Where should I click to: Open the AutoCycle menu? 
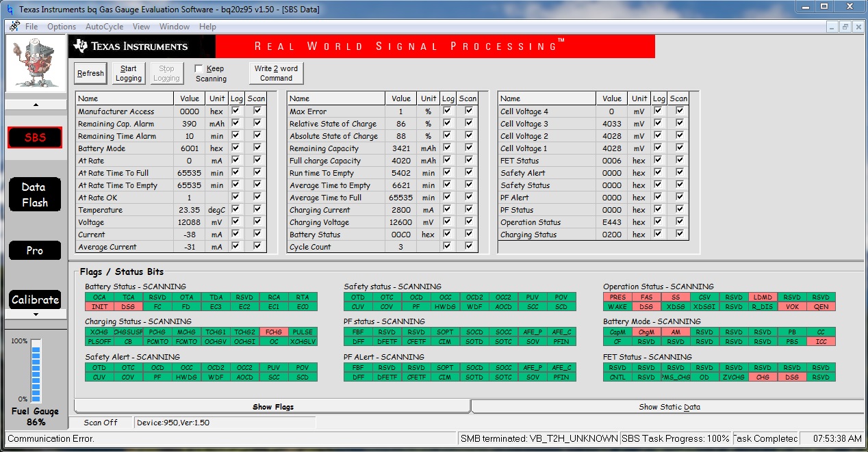(105, 27)
